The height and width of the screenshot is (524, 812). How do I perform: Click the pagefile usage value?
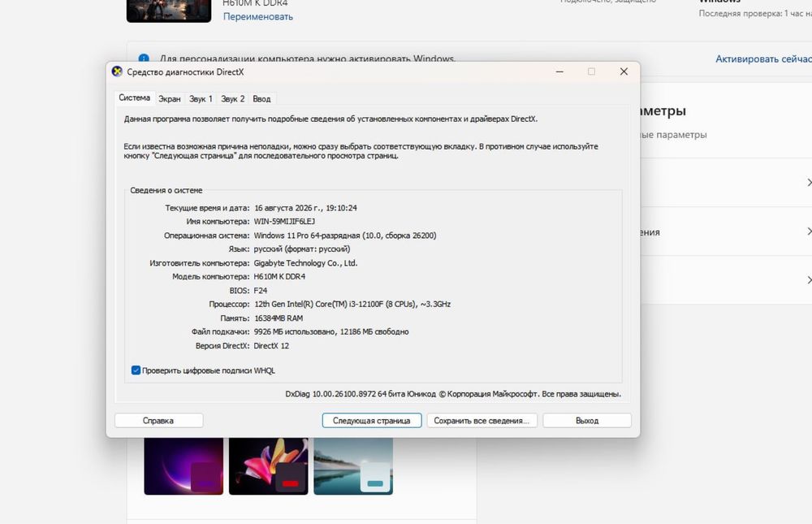click(x=331, y=331)
